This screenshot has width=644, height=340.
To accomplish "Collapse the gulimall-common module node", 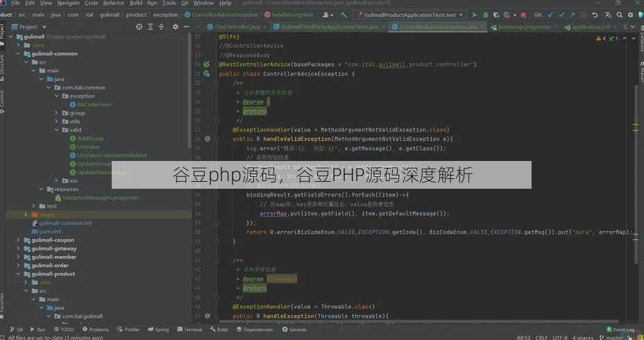I will [x=19, y=54].
